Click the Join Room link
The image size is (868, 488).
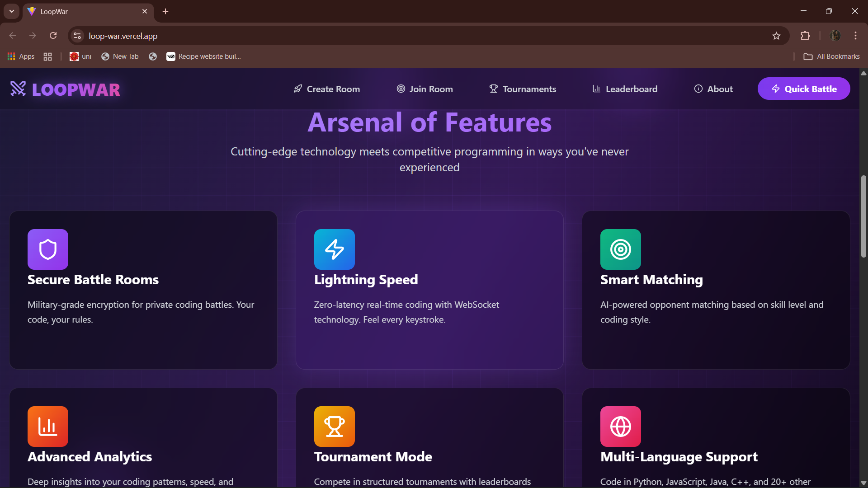click(x=425, y=89)
